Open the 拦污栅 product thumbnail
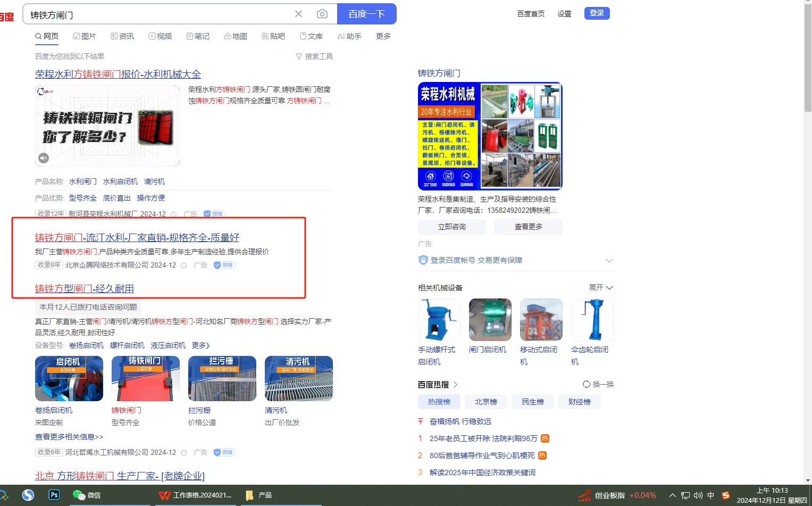 222,378
